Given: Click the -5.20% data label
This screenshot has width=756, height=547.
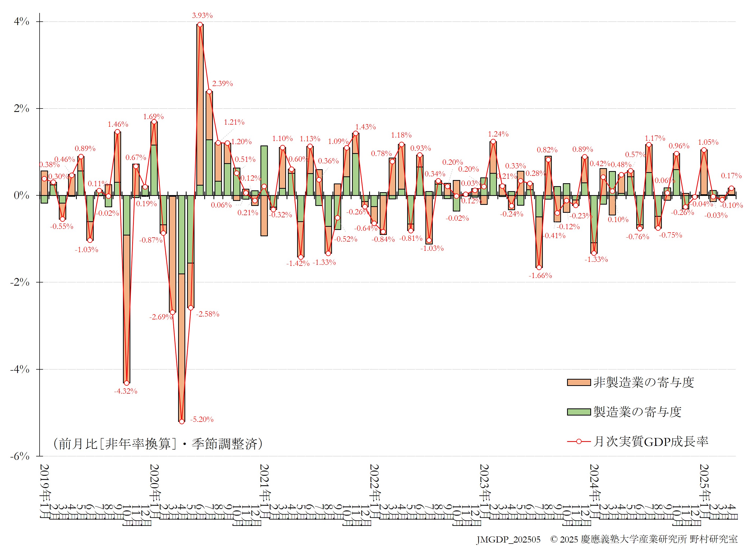Looking at the screenshot, I should click(202, 419).
